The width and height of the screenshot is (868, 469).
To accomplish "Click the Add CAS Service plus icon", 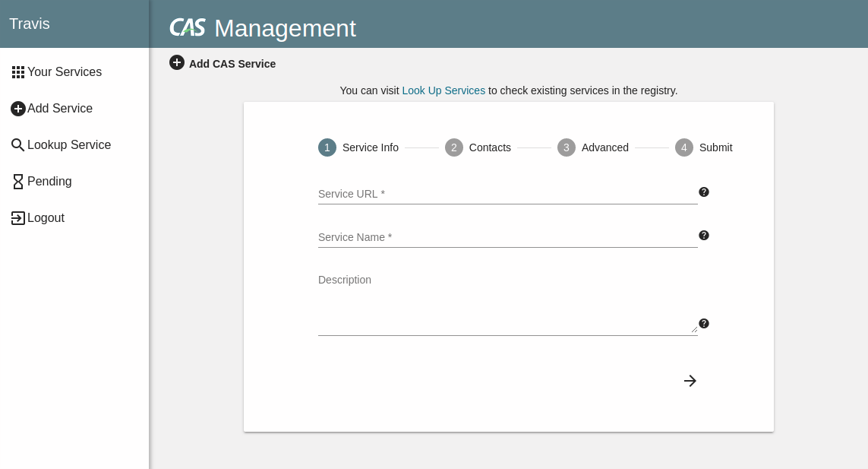I will (177, 62).
